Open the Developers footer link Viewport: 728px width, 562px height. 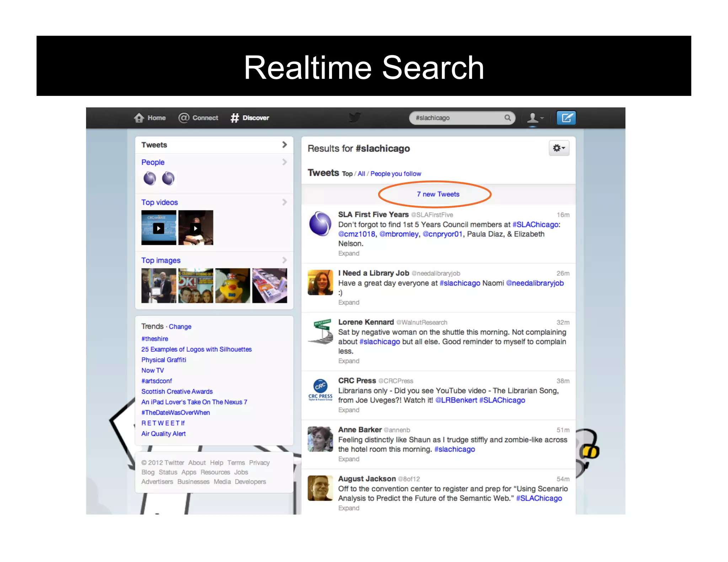[250, 482]
